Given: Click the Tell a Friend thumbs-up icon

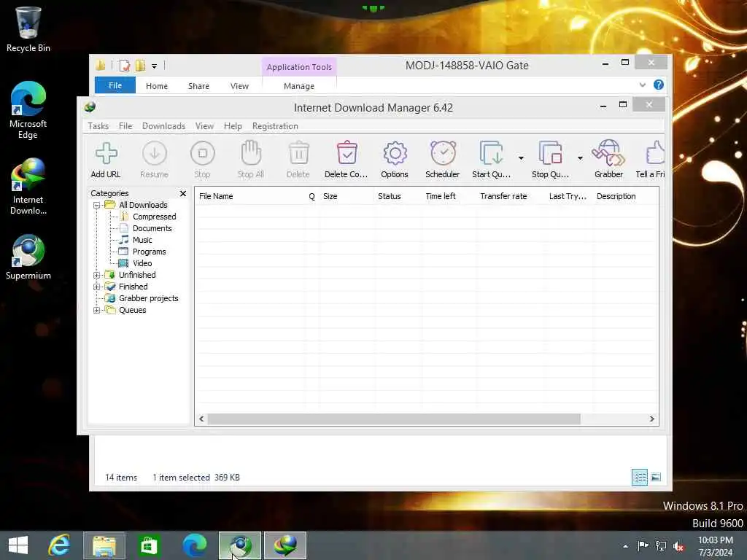Looking at the screenshot, I should click(656, 153).
